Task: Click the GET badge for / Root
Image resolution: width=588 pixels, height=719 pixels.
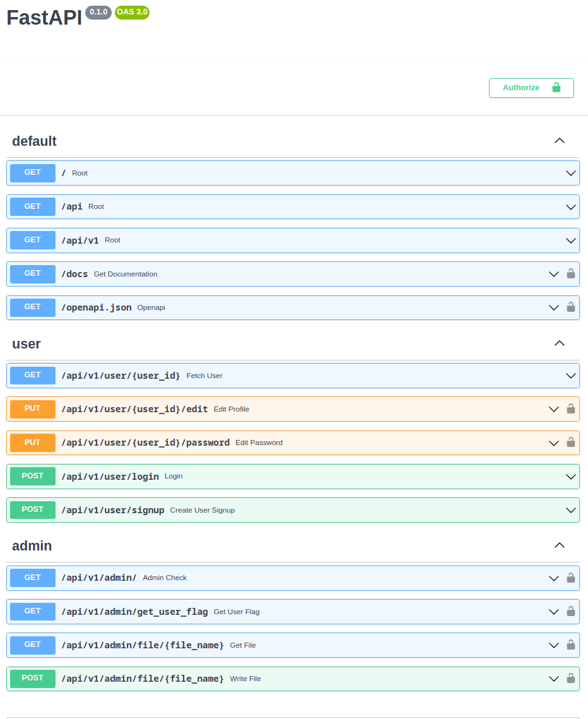Action: [33, 173]
